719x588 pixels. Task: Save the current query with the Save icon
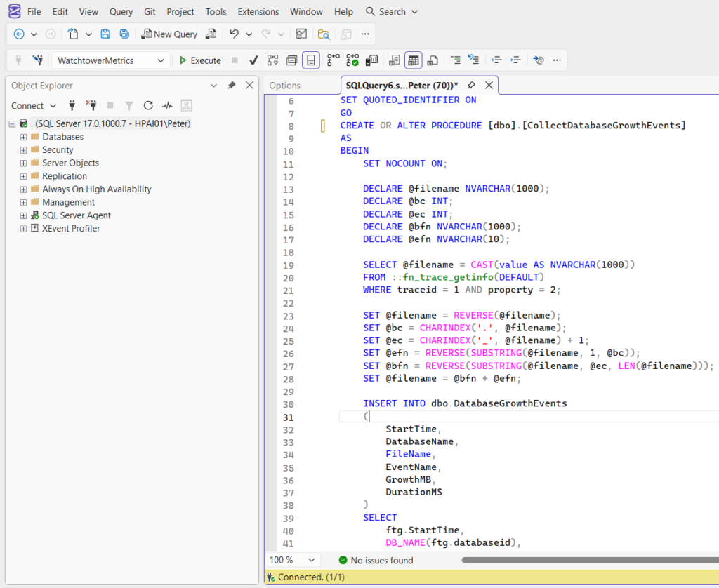(105, 33)
